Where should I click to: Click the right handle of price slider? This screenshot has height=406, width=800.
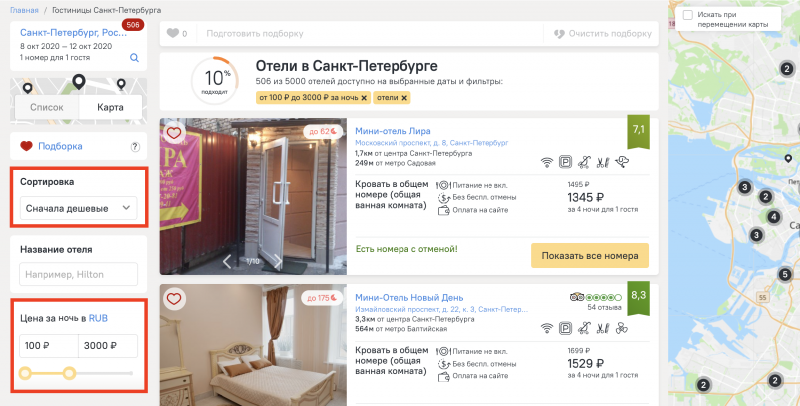pyautogui.click(x=70, y=373)
